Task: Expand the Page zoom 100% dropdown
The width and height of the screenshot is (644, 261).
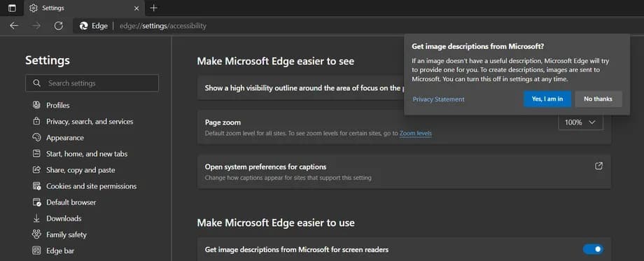Action: pyautogui.click(x=581, y=122)
